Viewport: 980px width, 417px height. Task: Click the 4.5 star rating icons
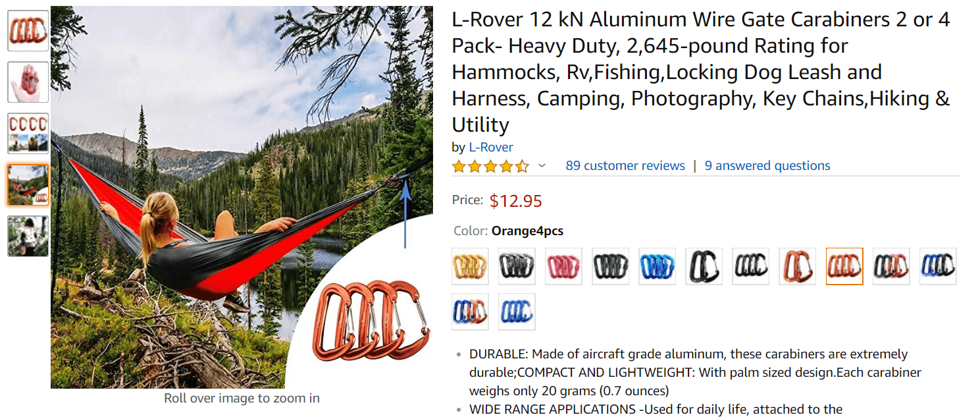click(490, 166)
